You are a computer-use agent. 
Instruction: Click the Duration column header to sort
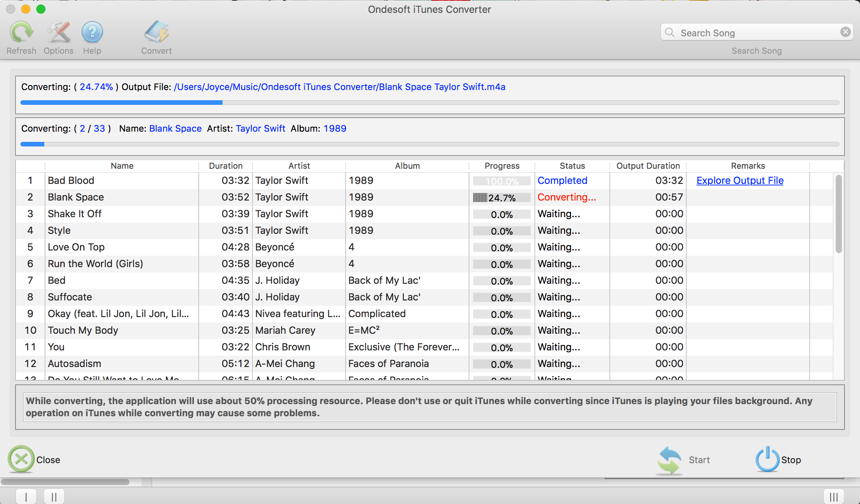point(225,165)
